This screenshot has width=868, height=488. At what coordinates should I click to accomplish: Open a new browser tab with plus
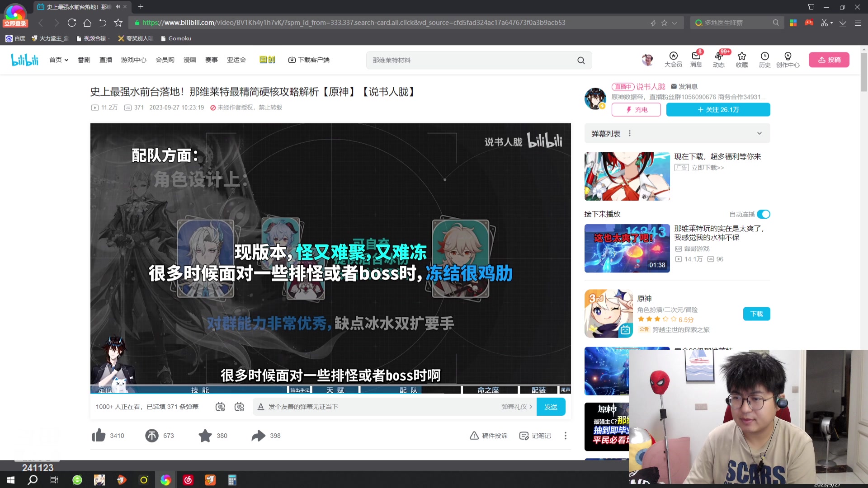141,7
